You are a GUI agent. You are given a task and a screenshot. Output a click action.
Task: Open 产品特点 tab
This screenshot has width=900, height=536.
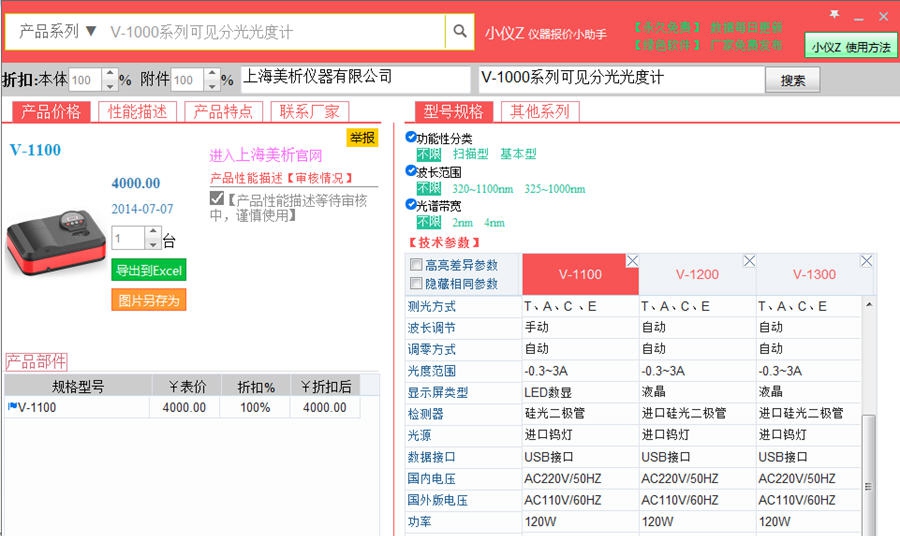click(223, 111)
